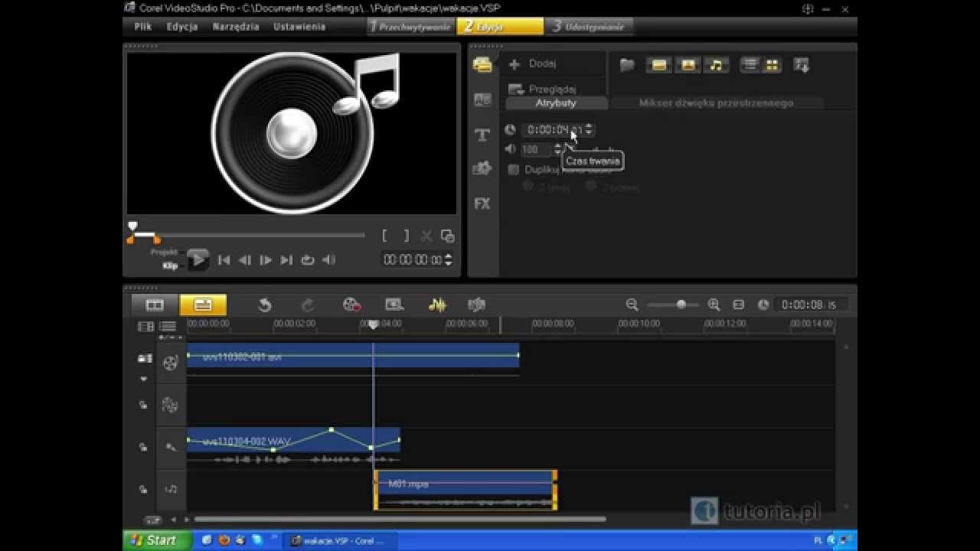This screenshot has height=551, width=980.
Task: Adjust the duration spinner arrows
Action: 588,129
